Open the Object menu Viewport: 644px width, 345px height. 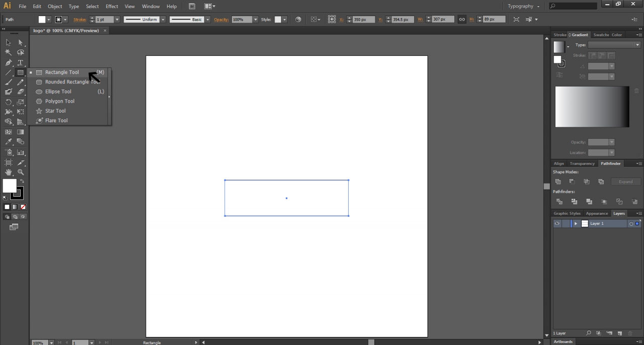coord(55,7)
